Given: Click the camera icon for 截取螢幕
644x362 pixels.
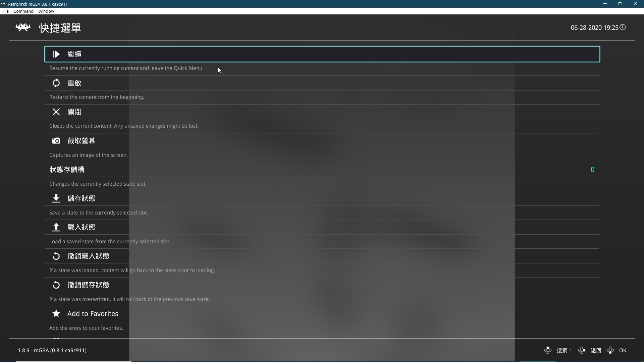Looking at the screenshot, I should (56, 141).
